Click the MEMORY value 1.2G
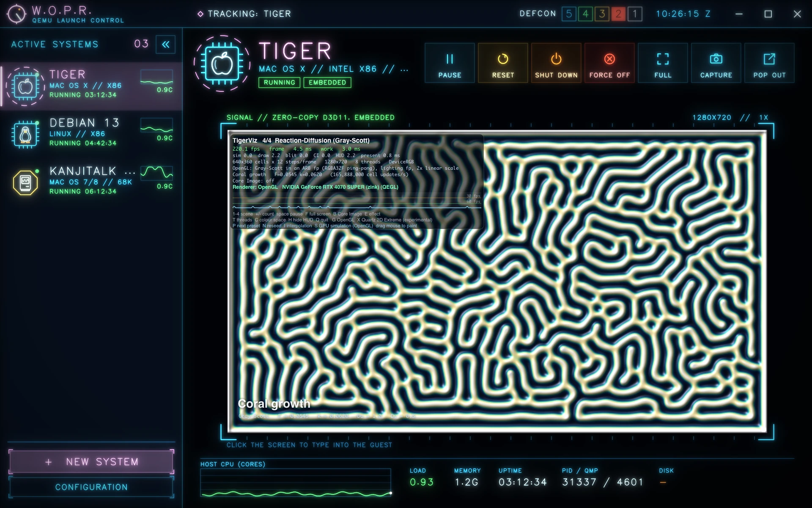This screenshot has height=508, width=812. 466,482
